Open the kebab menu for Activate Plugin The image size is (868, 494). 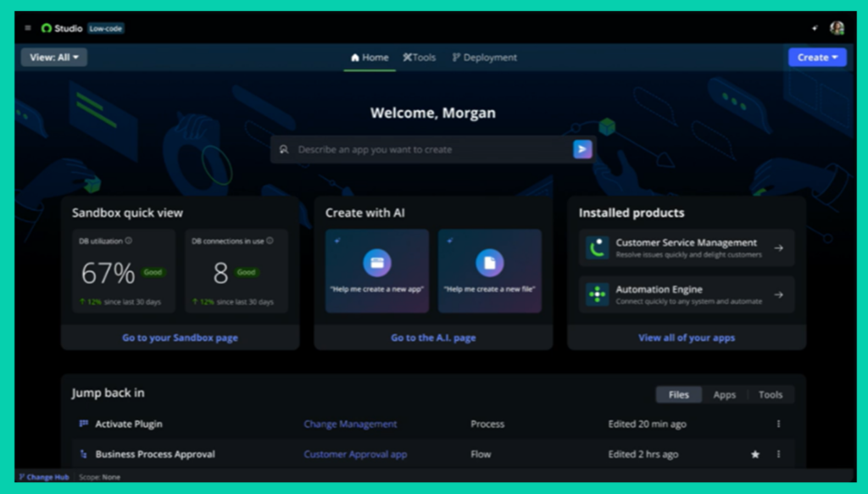tap(780, 424)
